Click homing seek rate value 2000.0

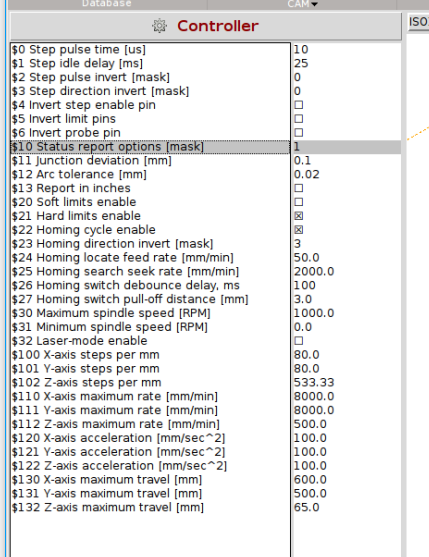point(314,271)
